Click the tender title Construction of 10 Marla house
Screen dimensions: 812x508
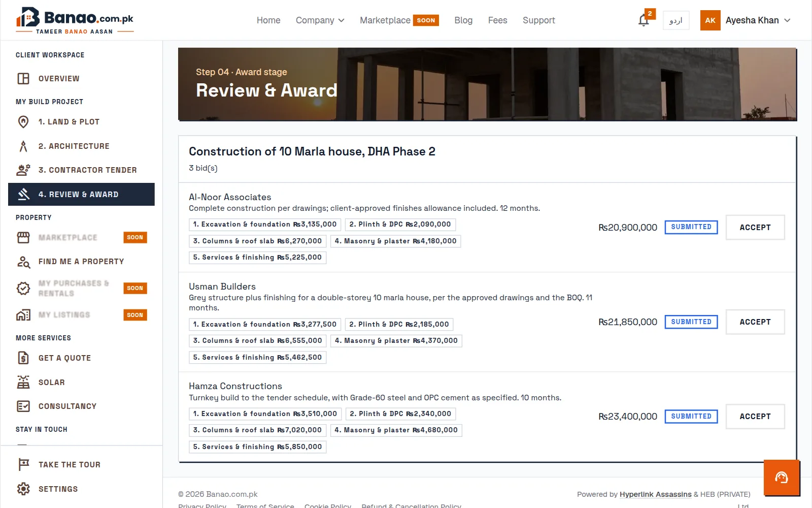[x=312, y=151]
